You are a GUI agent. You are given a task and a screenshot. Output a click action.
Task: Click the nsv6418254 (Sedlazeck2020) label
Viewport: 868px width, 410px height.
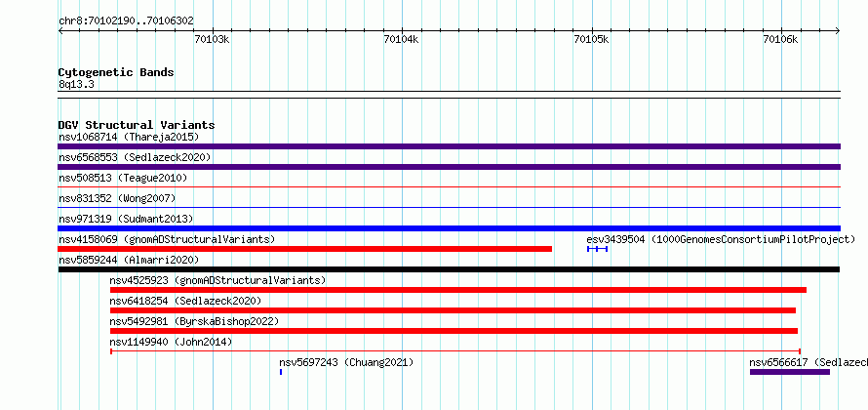click(185, 301)
